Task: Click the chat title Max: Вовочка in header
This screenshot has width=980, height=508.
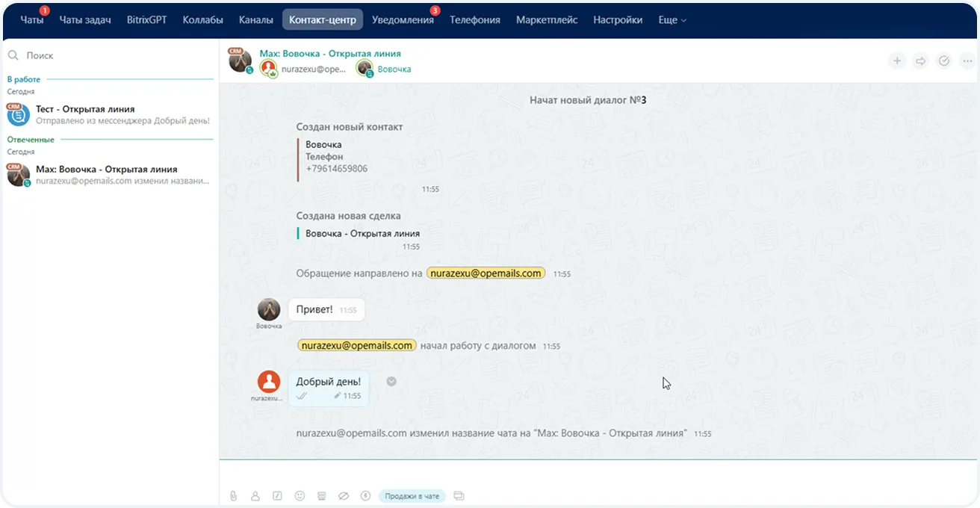Action: [330, 54]
